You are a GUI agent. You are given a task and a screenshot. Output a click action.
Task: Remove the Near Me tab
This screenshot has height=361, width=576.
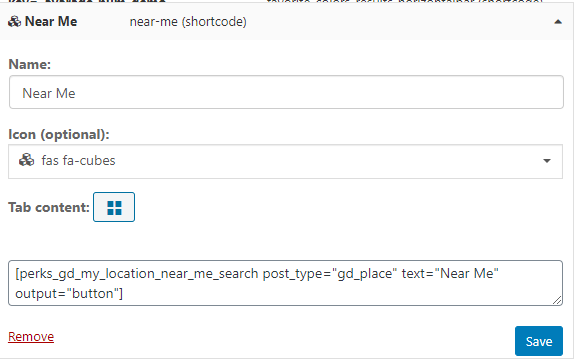click(x=31, y=337)
